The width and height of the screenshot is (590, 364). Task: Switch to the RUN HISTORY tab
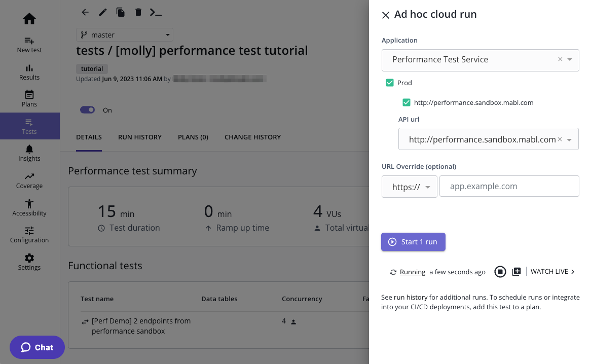pos(140,137)
